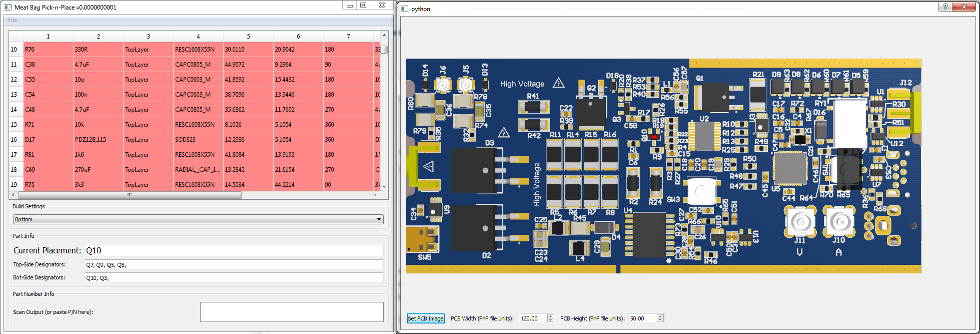Click the C38 designator cell

[x=48, y=65]
